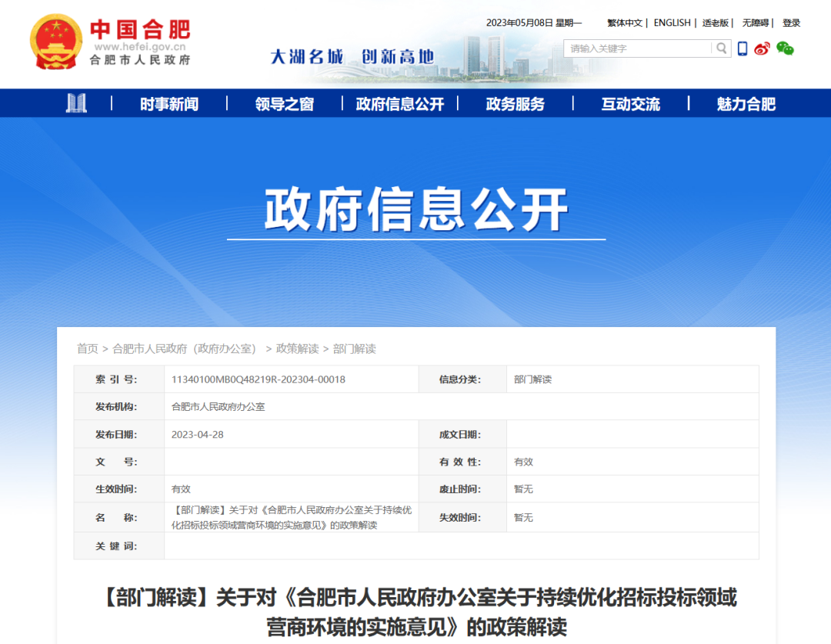Share via the Weibo icon
The width and height of the screenshot is (831, 644).
point(762,48)
